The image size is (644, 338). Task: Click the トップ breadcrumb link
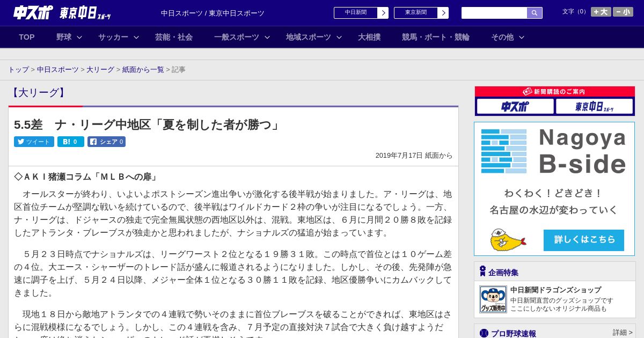[x=19, y=70]
